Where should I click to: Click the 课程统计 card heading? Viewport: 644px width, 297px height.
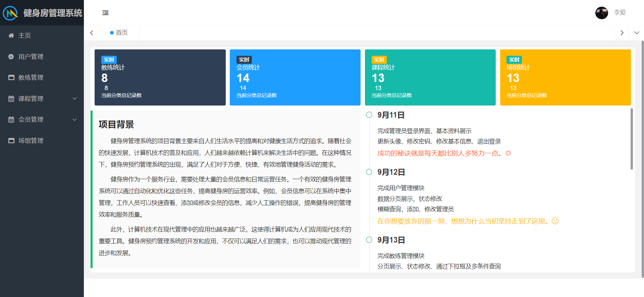383,67
